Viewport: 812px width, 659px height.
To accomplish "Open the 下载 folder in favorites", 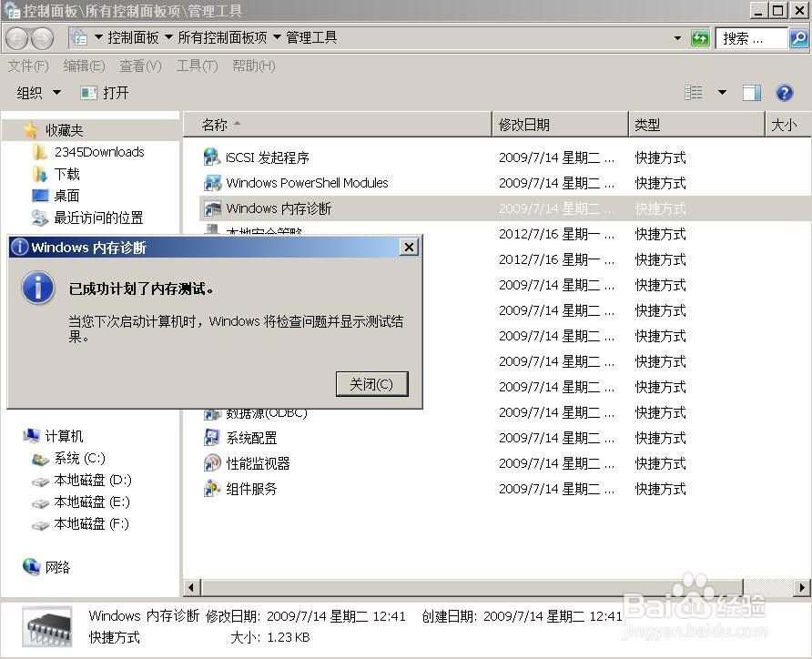I will [56, 174].
